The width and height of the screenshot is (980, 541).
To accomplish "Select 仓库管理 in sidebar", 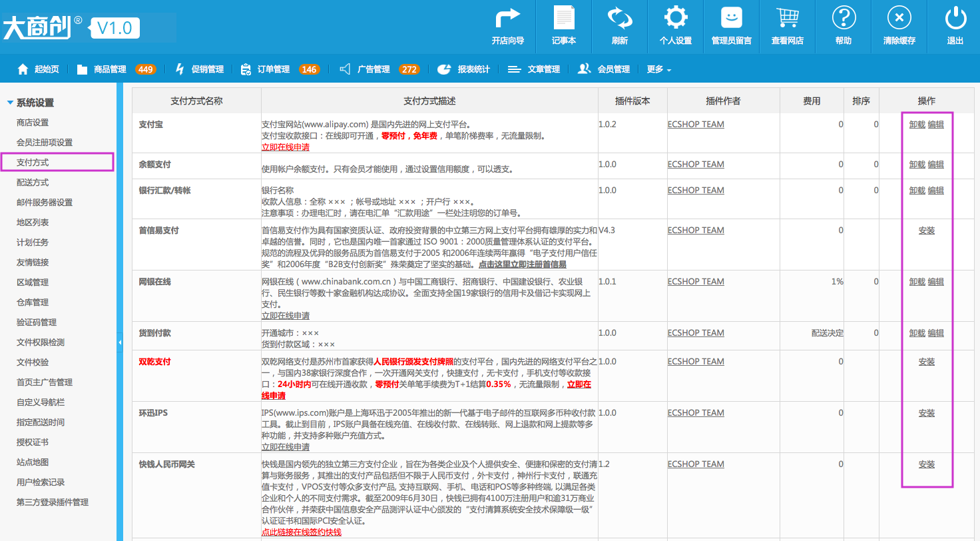I will [x=33, y=302].
